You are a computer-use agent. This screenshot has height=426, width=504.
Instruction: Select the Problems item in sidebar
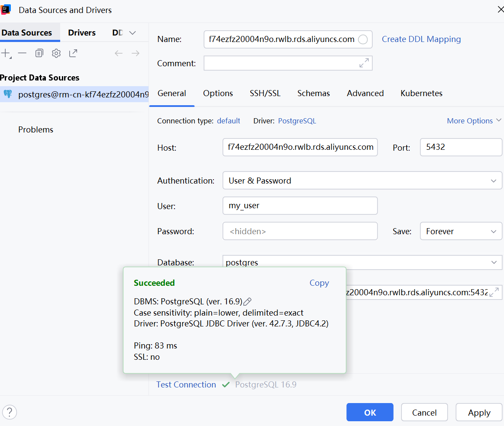tap(36, 129)
